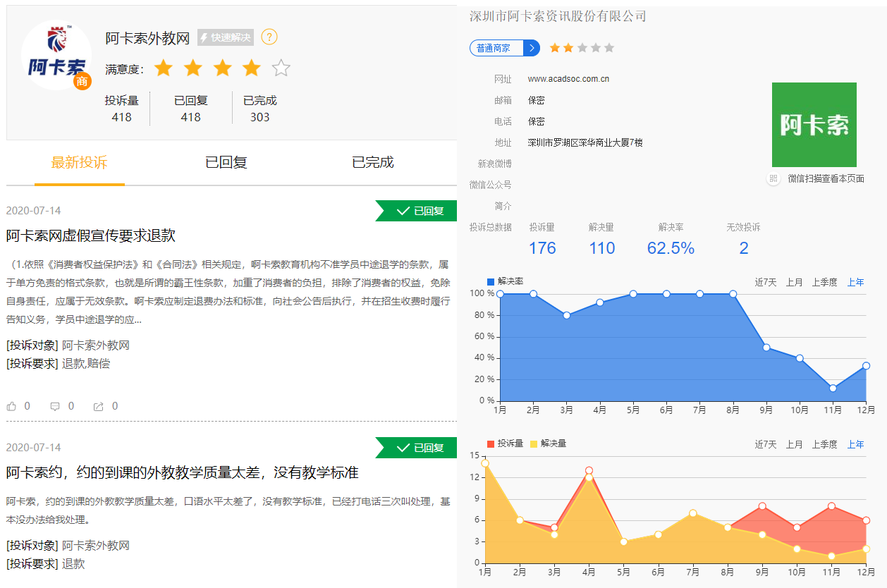Open complaint title 阿卡索网虚假宣传要求退款
The width and height of the screenshot is (887, 588).
click(91, 235)
